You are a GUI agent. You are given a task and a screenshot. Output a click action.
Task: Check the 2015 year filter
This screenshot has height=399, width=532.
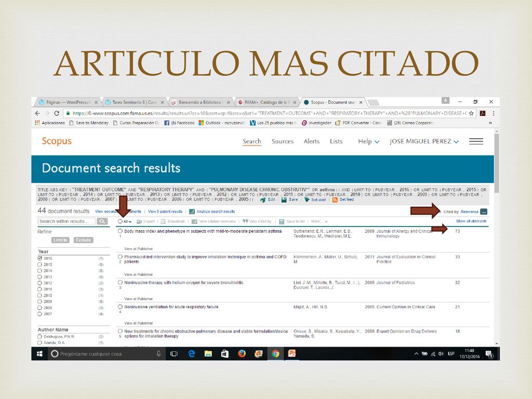39,264
